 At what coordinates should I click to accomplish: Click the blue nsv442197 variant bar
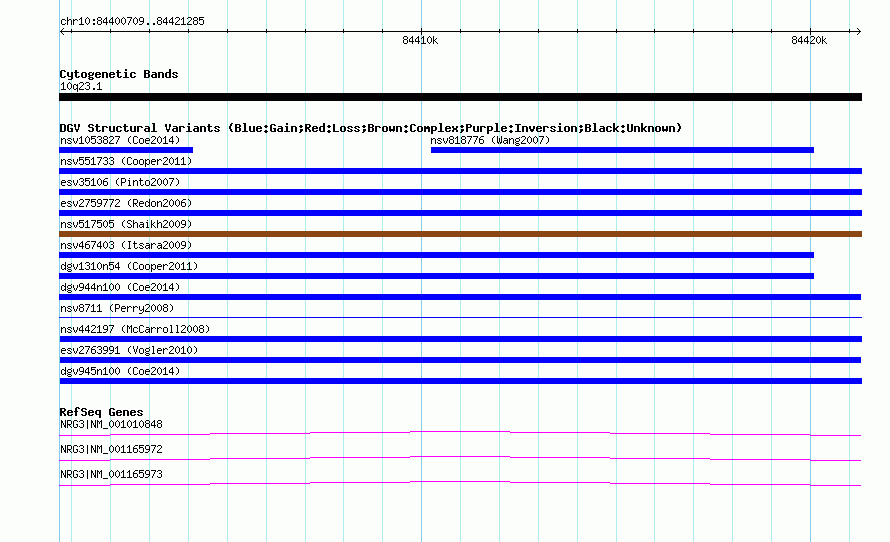[x=460, y=339]
